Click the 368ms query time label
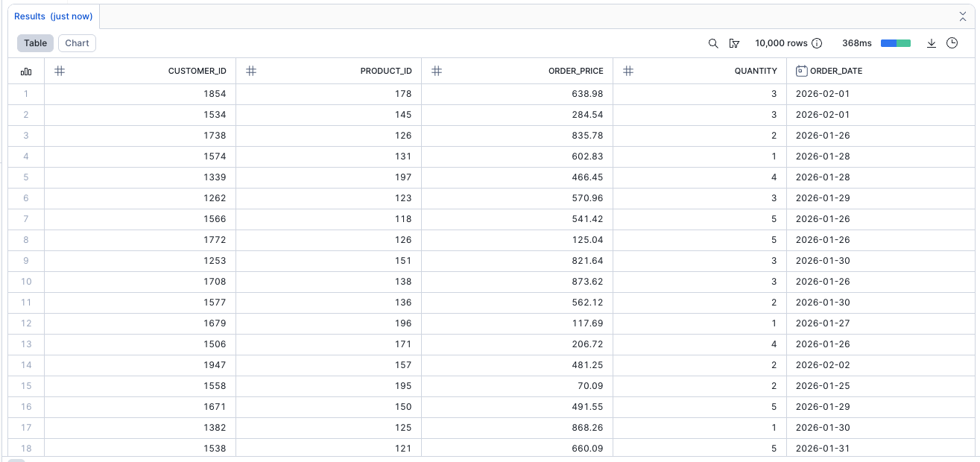Viewport: 980px width, 462px height. pos(856,43)
